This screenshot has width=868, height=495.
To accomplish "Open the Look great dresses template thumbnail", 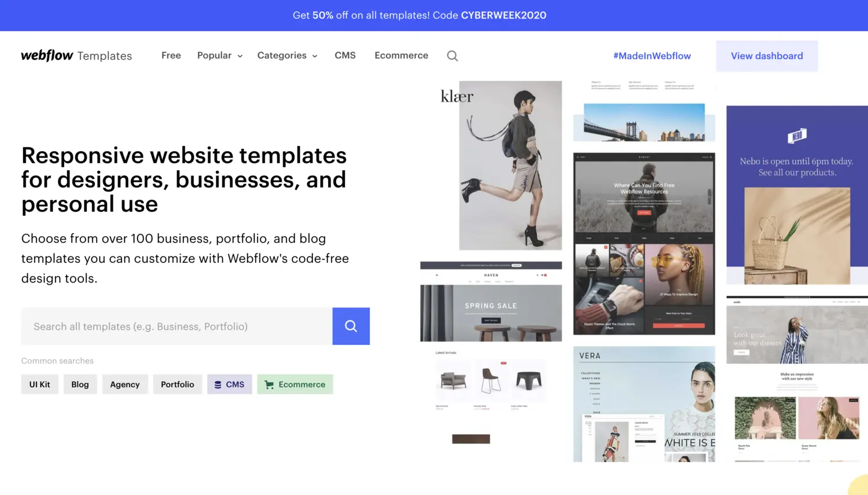I will [797, 379].
